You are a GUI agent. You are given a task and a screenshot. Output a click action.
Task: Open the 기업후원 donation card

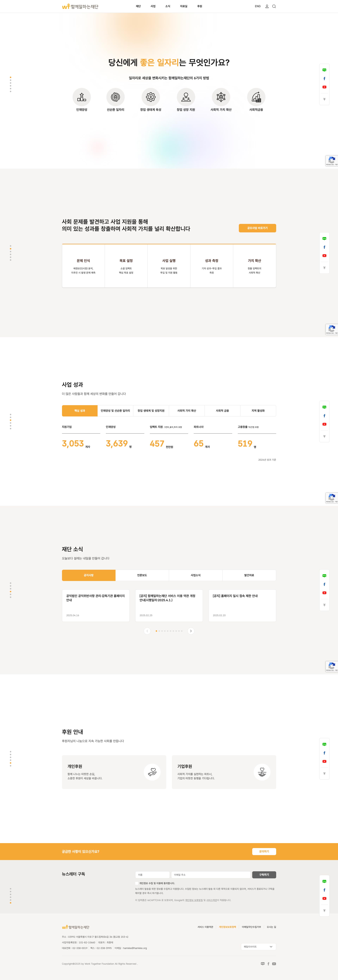pos(224,772)
